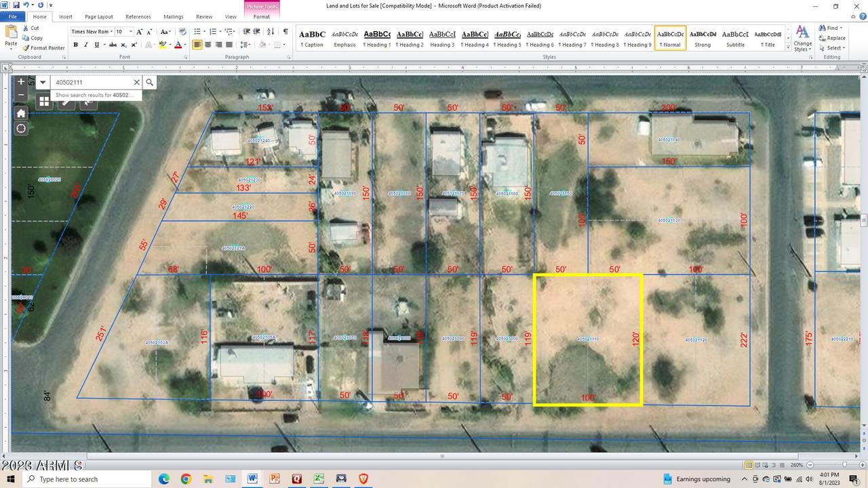Toggle Justify alignment
Viewport: 868px width, 488px height.
(x=229, y=45)
